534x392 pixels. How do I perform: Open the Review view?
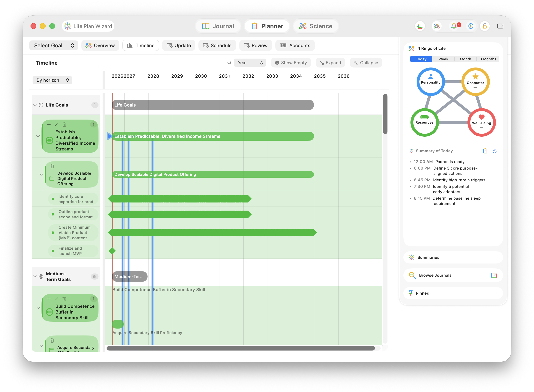(x=256, y=46)
